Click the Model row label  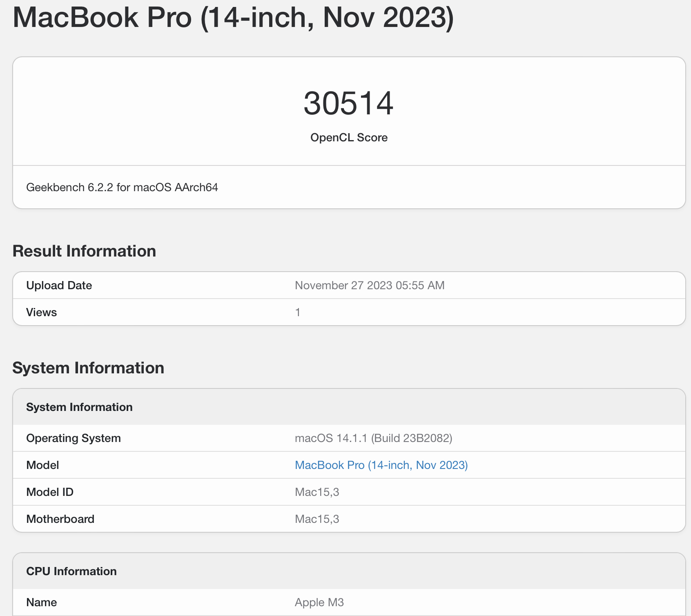pyautogui.click(x=42, y=465)
